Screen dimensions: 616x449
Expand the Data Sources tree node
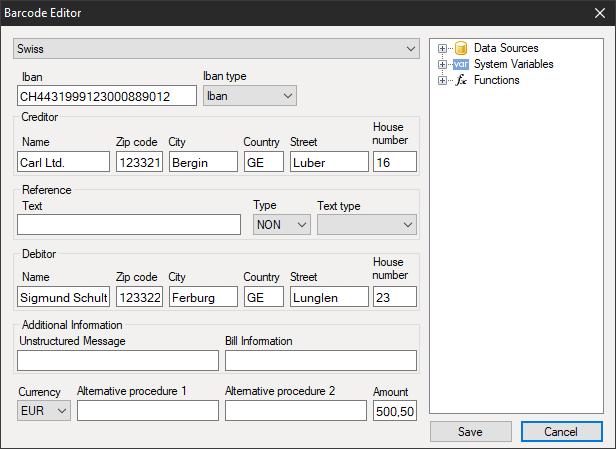[x=443, y=48]
